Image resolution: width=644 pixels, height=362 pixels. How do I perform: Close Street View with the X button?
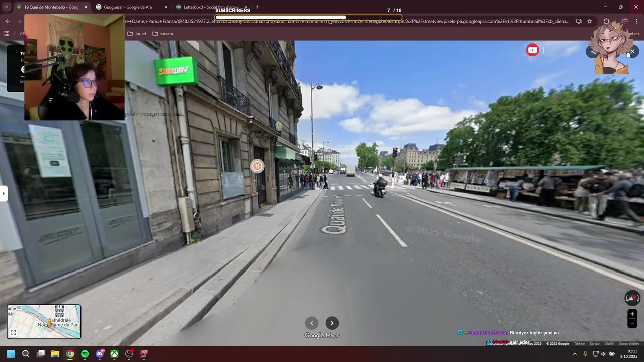click(x=632, y=51)
